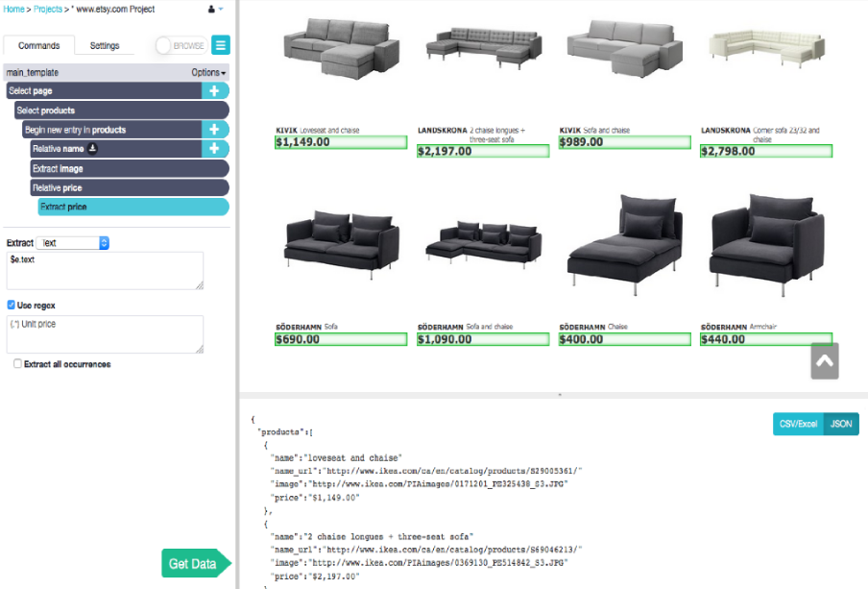Click download icon beside Relative name
Image resolution: width=868 pixels, height=589 pixels.
click(93, 149)
